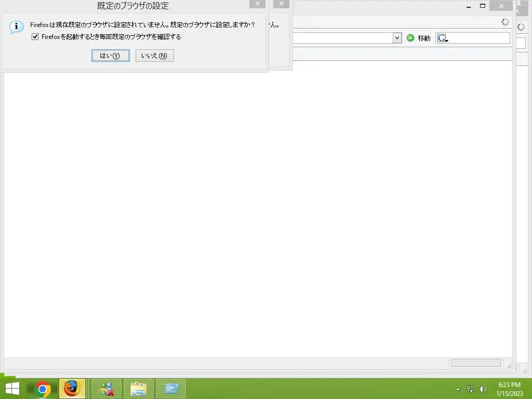Viewport: 532px width, 399px height.
Task: Open the messenger people icon in taskbar
Action: 106,389
